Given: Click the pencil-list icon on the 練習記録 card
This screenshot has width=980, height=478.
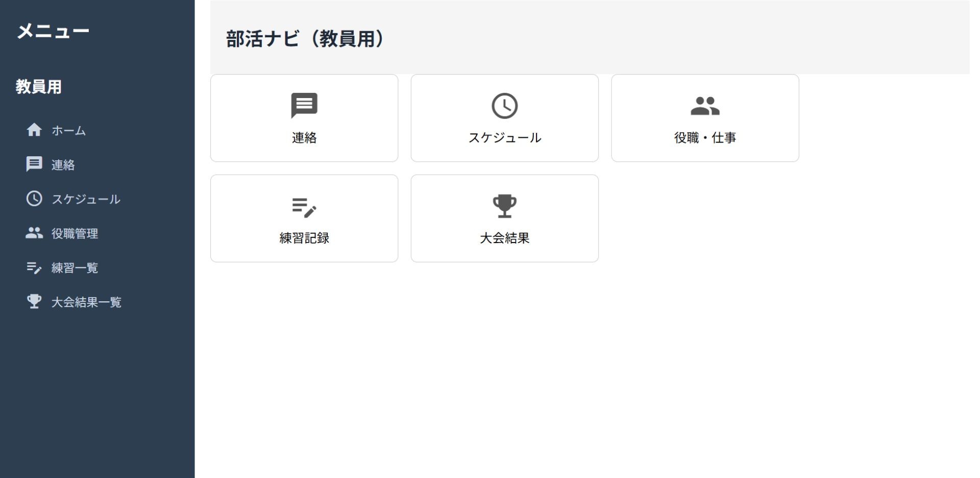Looking at the screenshot, I should 304,207.
